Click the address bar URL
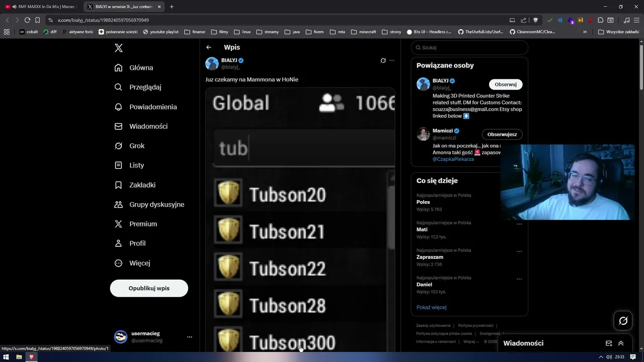The width and height of the screenshot is (644, 362). 103,20
